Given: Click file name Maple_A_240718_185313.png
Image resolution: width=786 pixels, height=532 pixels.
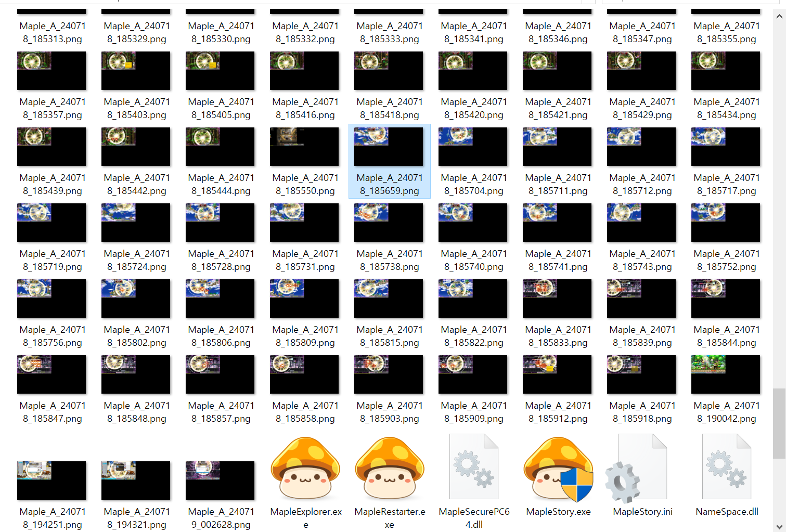Looking at the screenshot, I should click(53, 32).
